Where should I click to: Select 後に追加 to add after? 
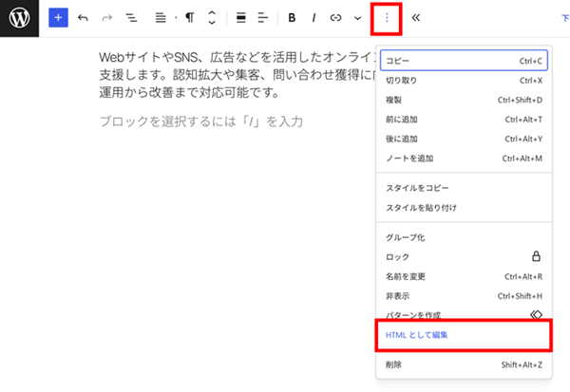click(464, 139)
